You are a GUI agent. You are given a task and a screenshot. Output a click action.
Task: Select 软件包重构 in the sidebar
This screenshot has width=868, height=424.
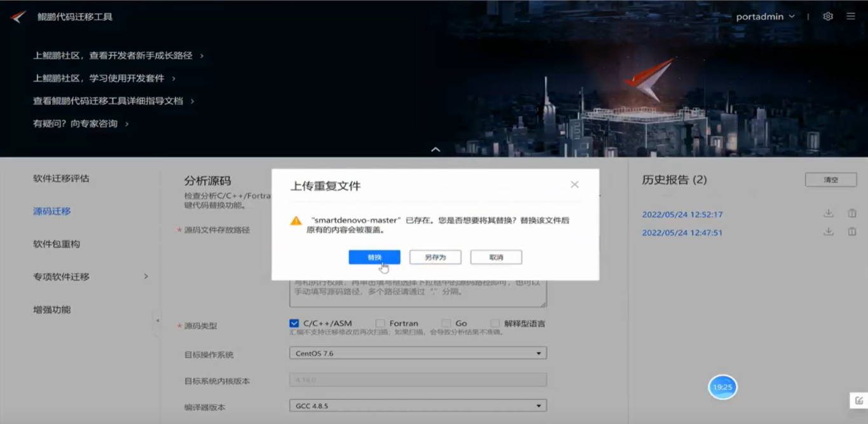tap(57, 244)
